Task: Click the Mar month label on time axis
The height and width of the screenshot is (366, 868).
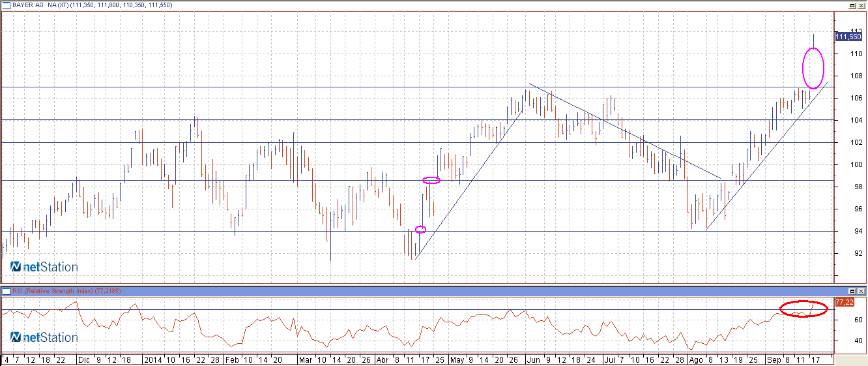Action: (x=306, y=359)
